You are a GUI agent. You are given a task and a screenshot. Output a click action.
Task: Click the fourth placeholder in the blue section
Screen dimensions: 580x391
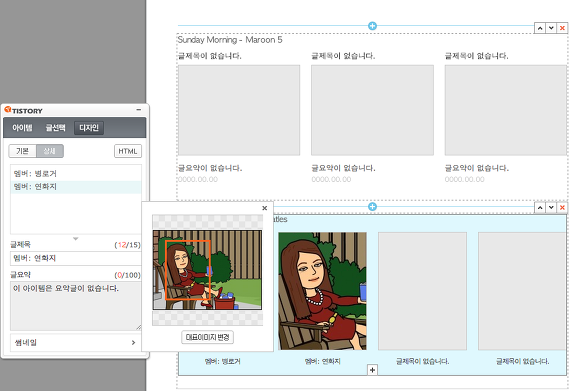point(522,291)
